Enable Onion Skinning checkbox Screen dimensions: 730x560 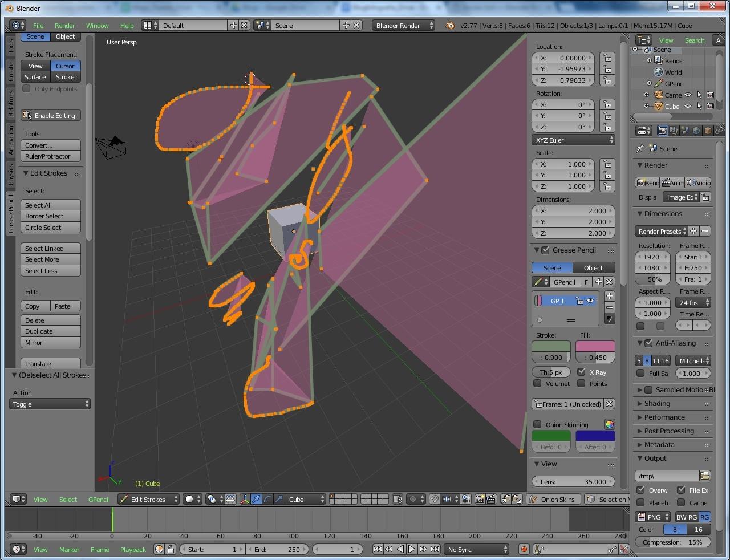tap(537, 424)
